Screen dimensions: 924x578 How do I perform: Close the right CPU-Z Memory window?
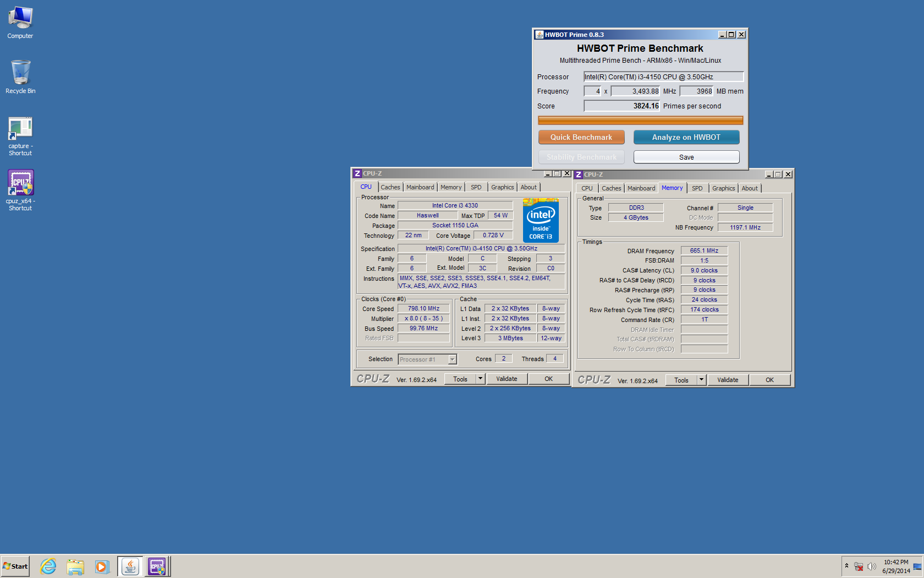788,175
